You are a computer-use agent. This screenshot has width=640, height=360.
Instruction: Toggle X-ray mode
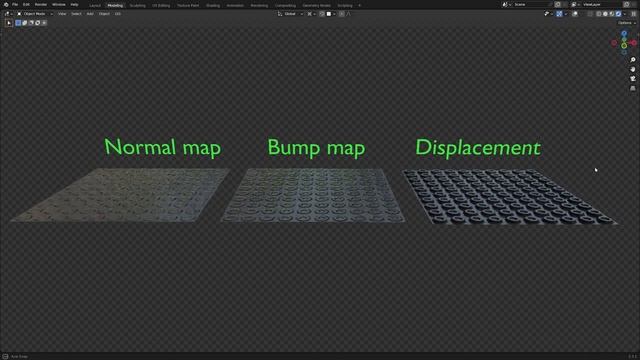point(590,14)
